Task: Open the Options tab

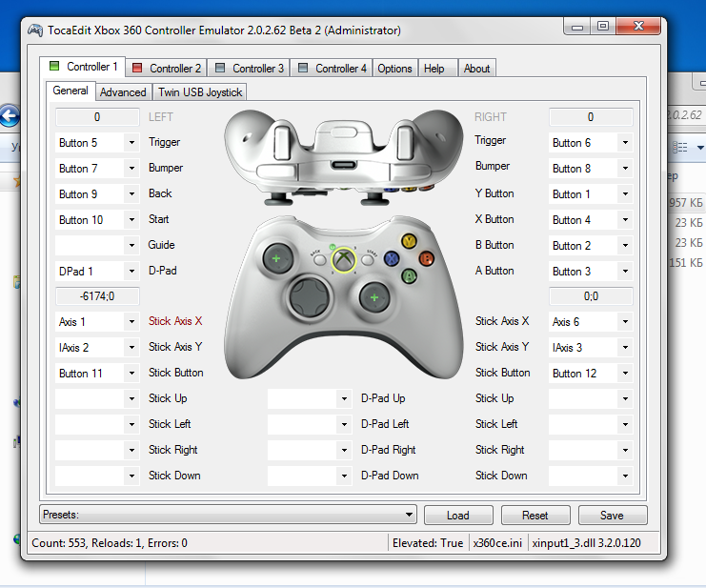Action: pyautogui.click(x=394, y=69)
